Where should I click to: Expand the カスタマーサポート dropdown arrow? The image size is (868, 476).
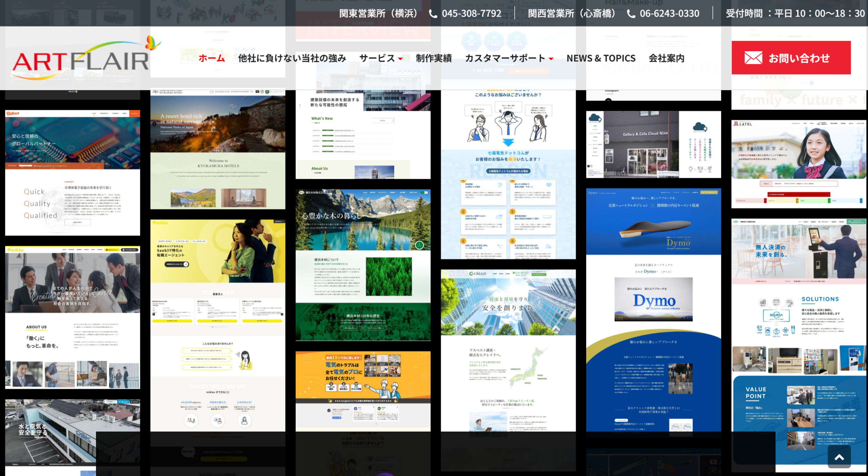551,59
